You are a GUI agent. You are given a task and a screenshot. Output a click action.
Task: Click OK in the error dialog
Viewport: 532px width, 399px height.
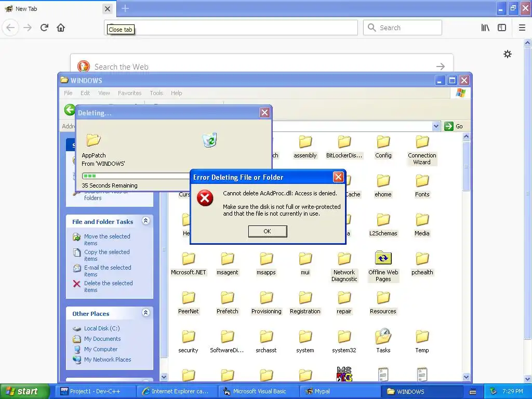268,231
